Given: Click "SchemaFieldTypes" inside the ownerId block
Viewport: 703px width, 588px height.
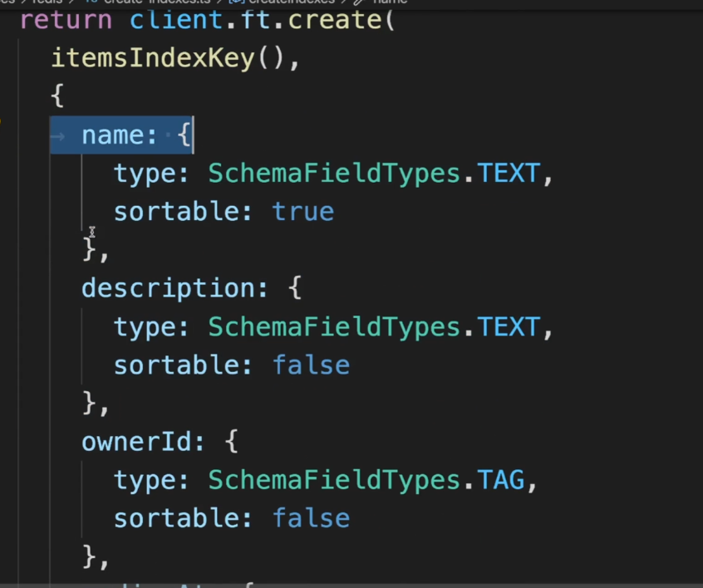Looking at the screenshot, I should [x=334, y=480].
